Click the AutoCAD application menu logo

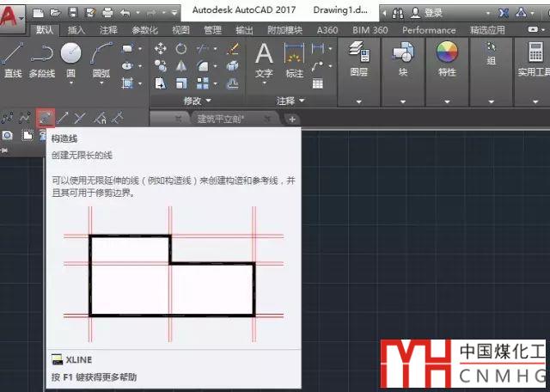click(12, 17)
